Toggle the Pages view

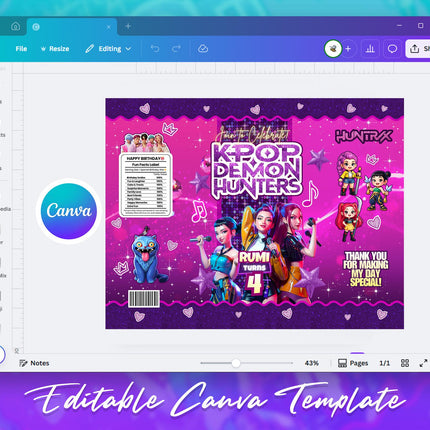353,363
